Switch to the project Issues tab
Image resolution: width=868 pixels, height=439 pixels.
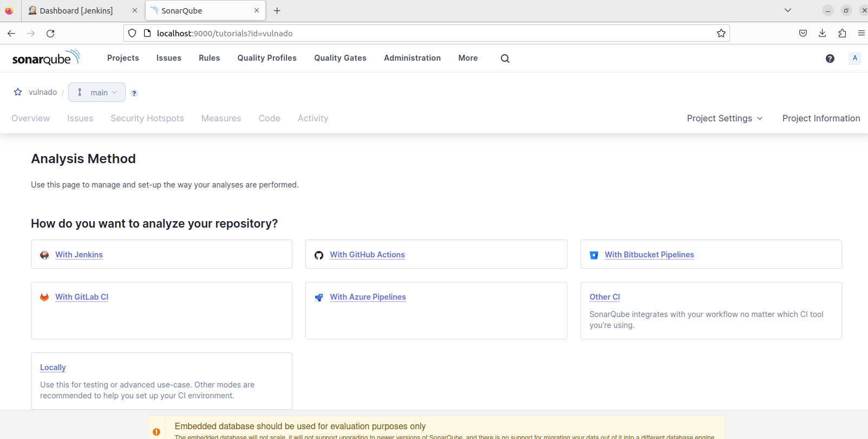click(x=80, y=118)
